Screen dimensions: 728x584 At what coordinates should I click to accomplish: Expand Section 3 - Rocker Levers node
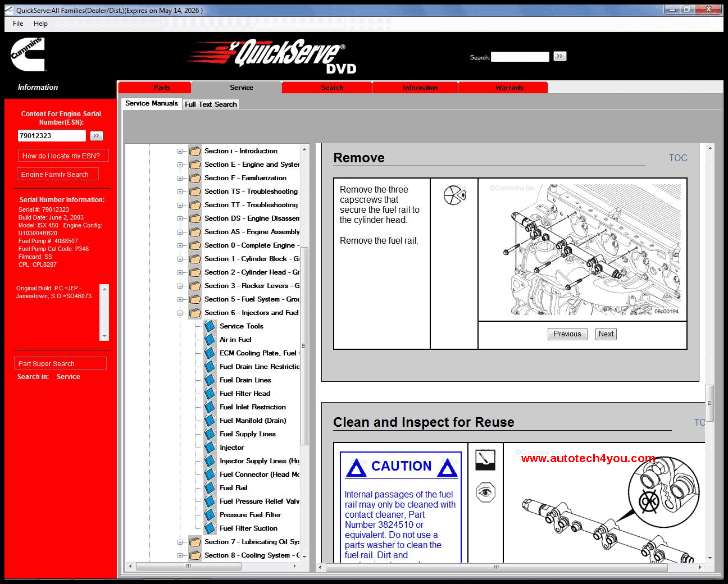(x=180, y=286)
